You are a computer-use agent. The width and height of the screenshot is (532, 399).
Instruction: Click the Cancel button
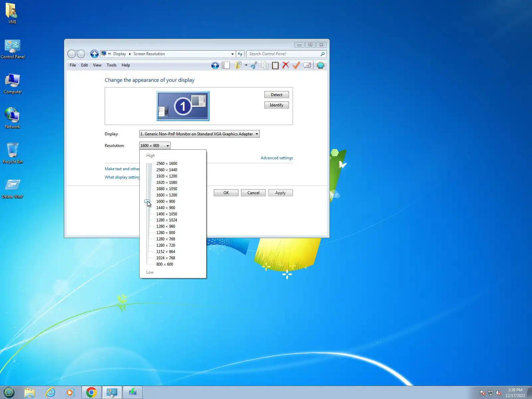click(253, 193)
